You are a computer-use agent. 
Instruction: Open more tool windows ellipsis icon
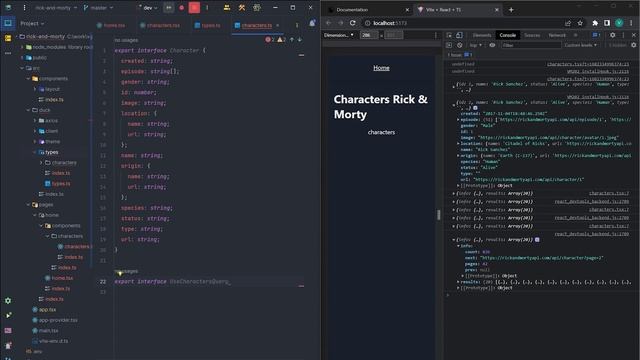pos(8,53)
